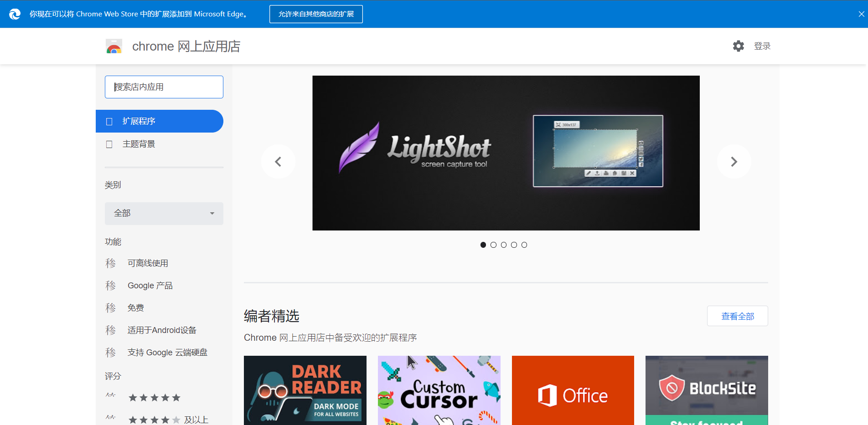Select second carousel dot indicator
Viewport: 868px width, 425px height.
493,245
